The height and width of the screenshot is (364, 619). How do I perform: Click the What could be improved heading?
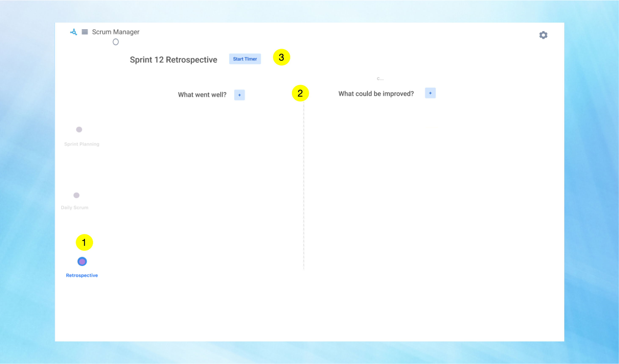(376, 94)
